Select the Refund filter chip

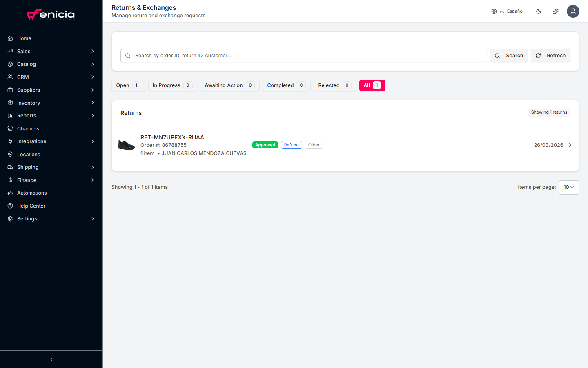(x=291, y=145)
